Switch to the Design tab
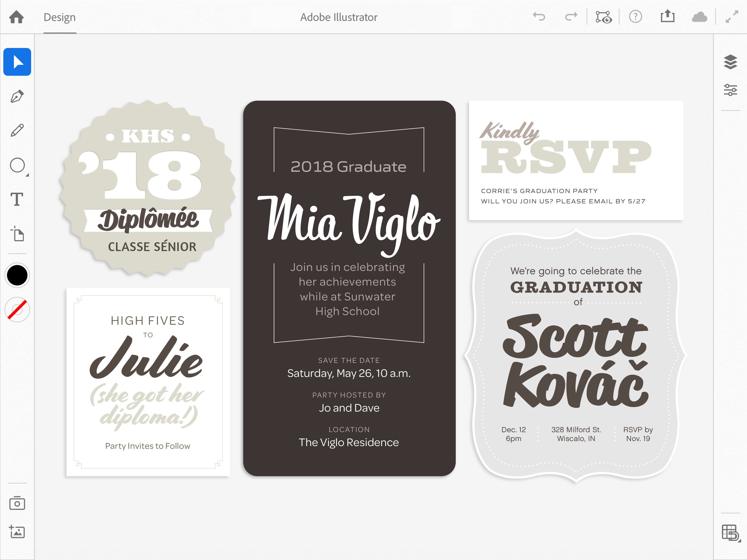The image size is (747, 560). pos(59,17)
